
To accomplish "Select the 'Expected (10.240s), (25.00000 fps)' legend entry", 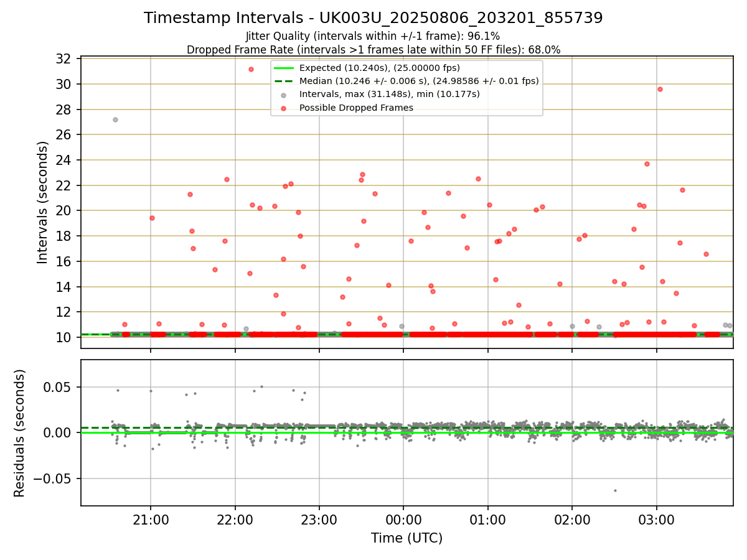I will [x=380, y=68].
